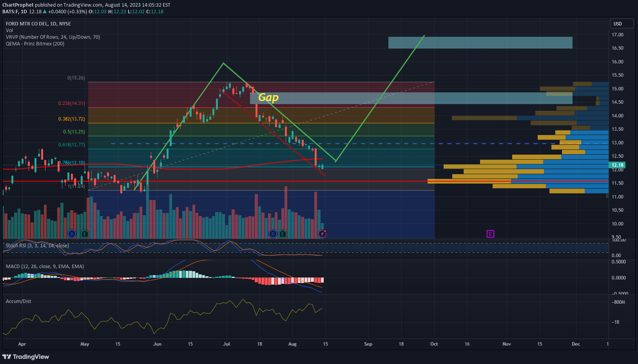Click the 17.00 price axis label
Screen dimensions: 638x364
click(x=618, y=34)
